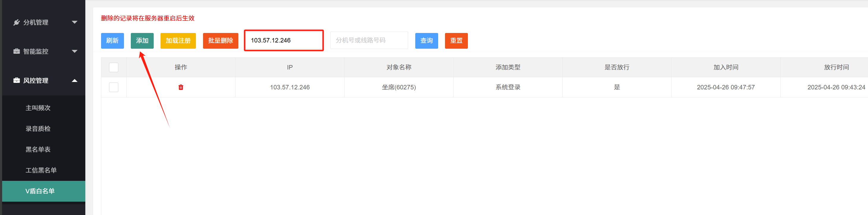
Task: Click the blue 刷新 button
Action: tap(112, 41)
